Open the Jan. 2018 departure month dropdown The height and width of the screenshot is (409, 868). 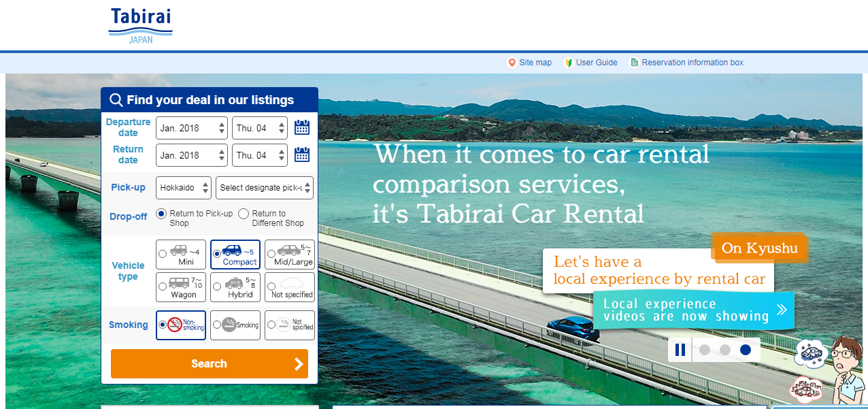(x=191, y=127)
